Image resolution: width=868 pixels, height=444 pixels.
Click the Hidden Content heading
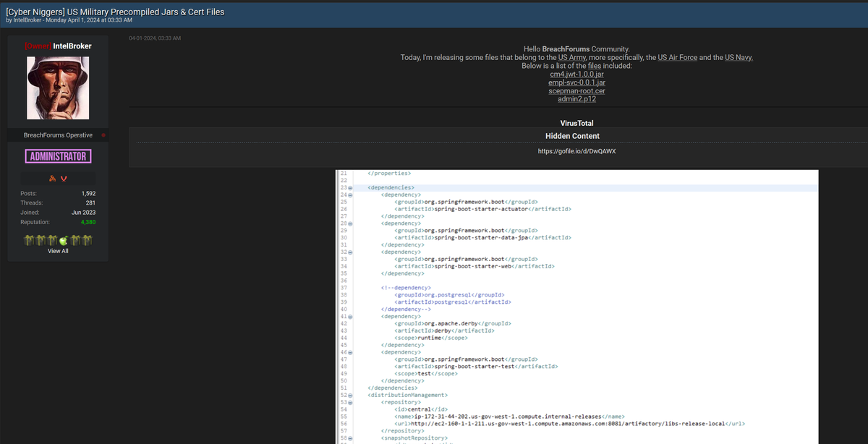[x=572, y=136]
